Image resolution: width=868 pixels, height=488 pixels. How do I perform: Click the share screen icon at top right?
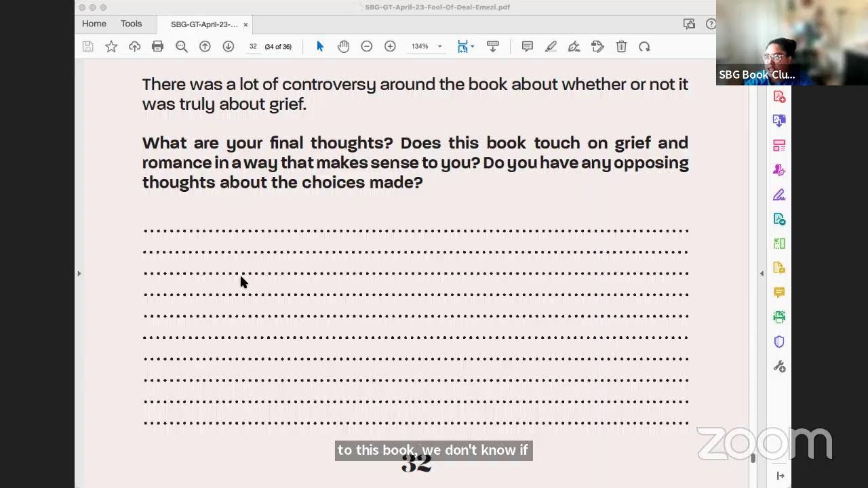pyautogui.click(x=690, y=24)
